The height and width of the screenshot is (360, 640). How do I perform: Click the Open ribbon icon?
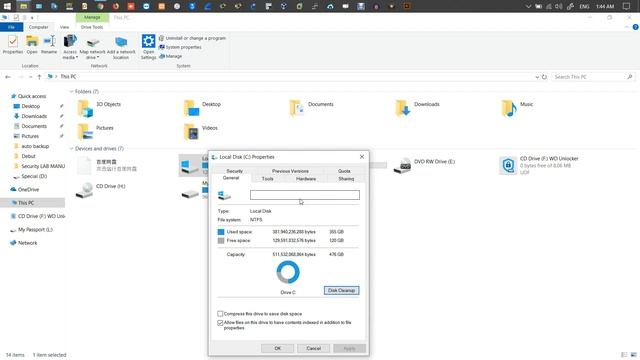click(32, 44)
